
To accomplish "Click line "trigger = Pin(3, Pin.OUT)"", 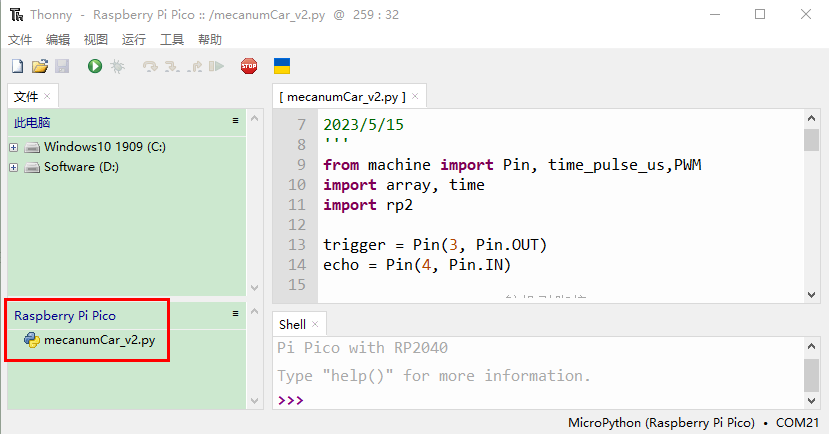I will point(435,245).
